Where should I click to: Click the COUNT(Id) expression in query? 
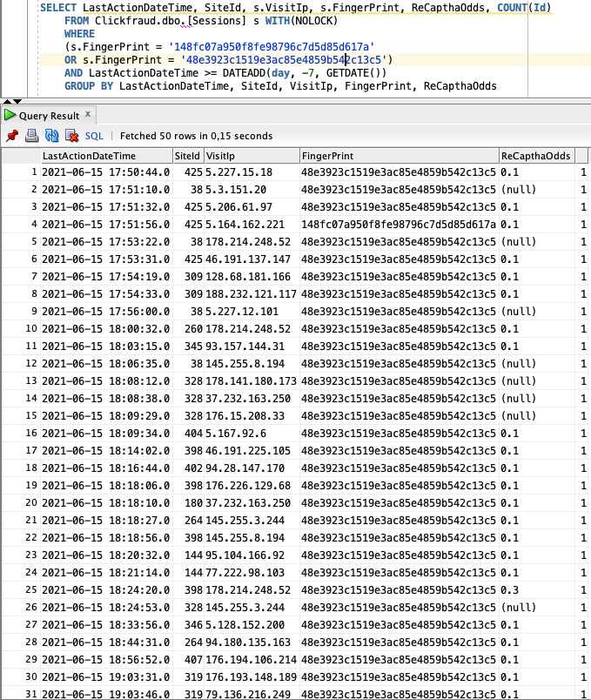[524, 8]
